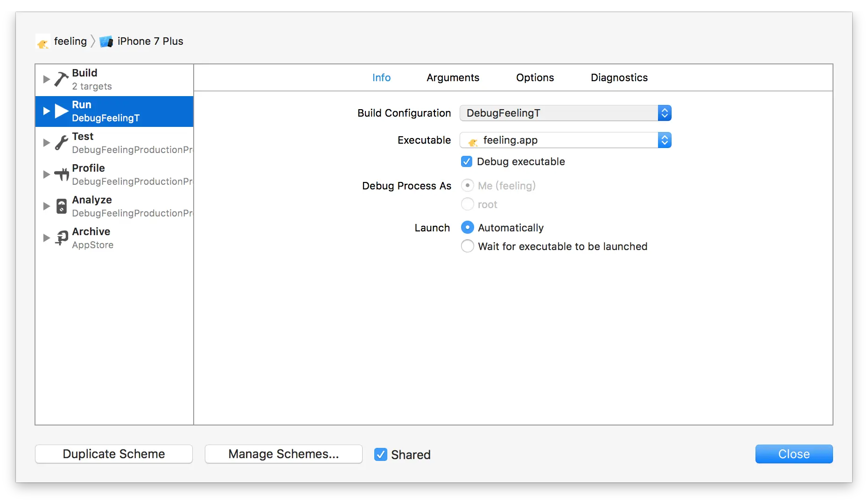Toggle the Shared scheme checkbox
This screenshot has height=502, width=868.
tap(381, 454)
